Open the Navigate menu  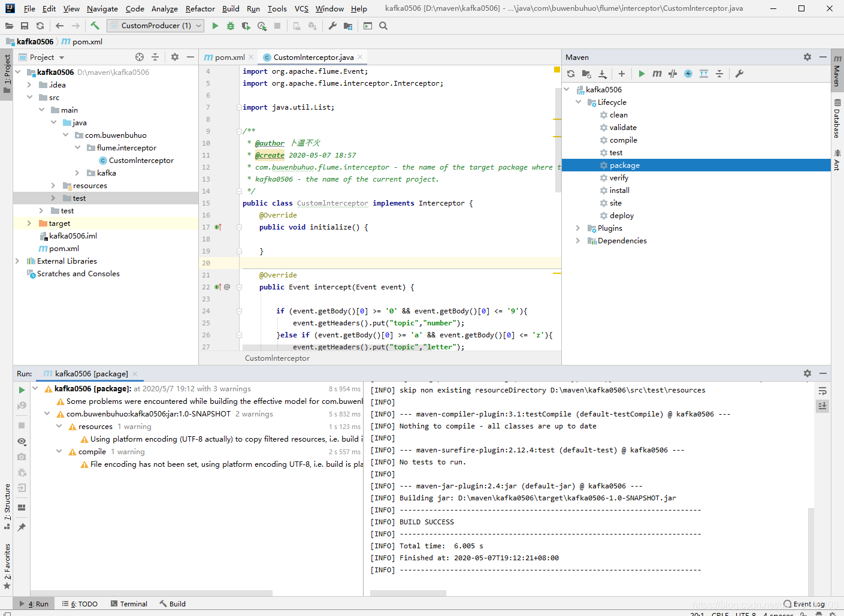pyautogui.click(x=102, y=8)
